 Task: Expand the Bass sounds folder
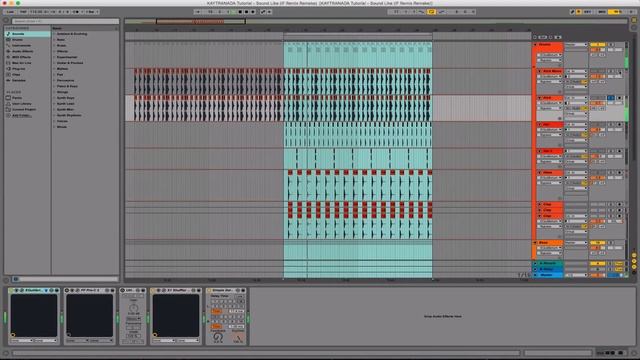tap(55, 40)
